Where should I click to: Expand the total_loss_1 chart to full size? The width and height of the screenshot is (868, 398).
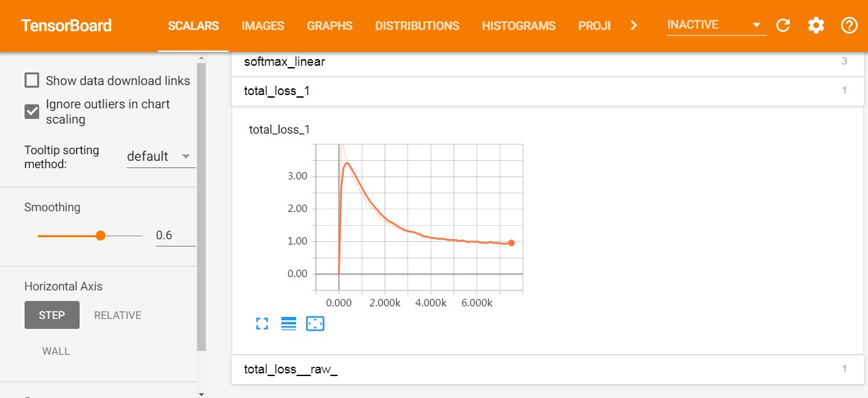point(262,324)
